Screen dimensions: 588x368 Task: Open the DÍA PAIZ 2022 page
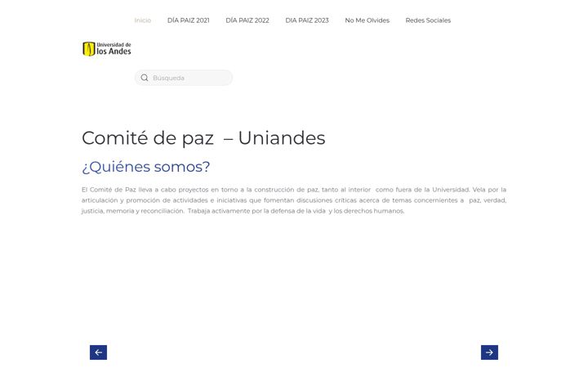coord(247,20)
